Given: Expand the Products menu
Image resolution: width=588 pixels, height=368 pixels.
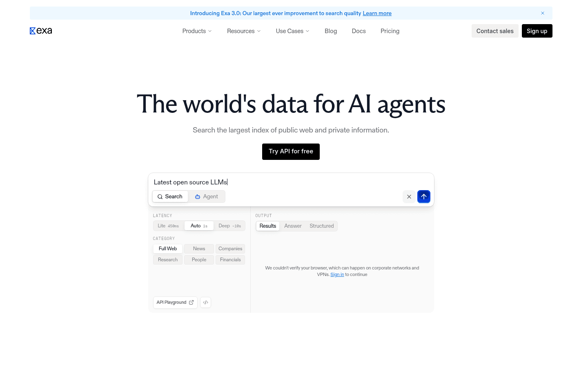Looking at the screenshot, I should click(197, 31).
